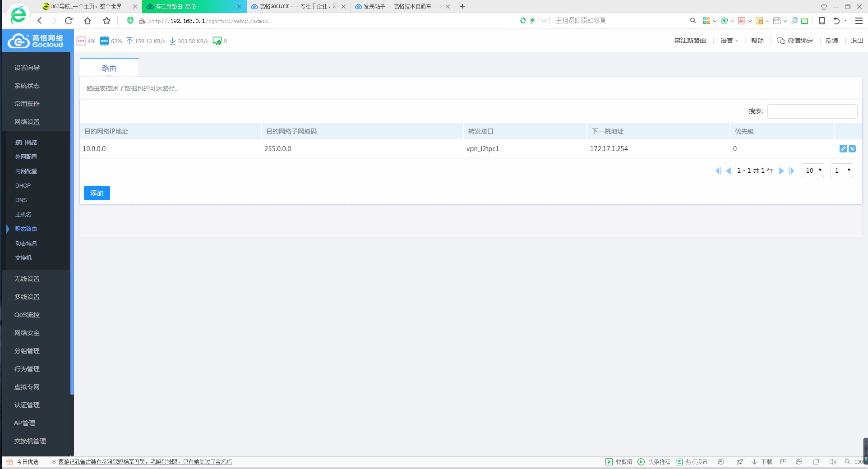The image size is (868, 469).
Task: Click the 快剪辑 status bar item
Action: pos(619,462)
